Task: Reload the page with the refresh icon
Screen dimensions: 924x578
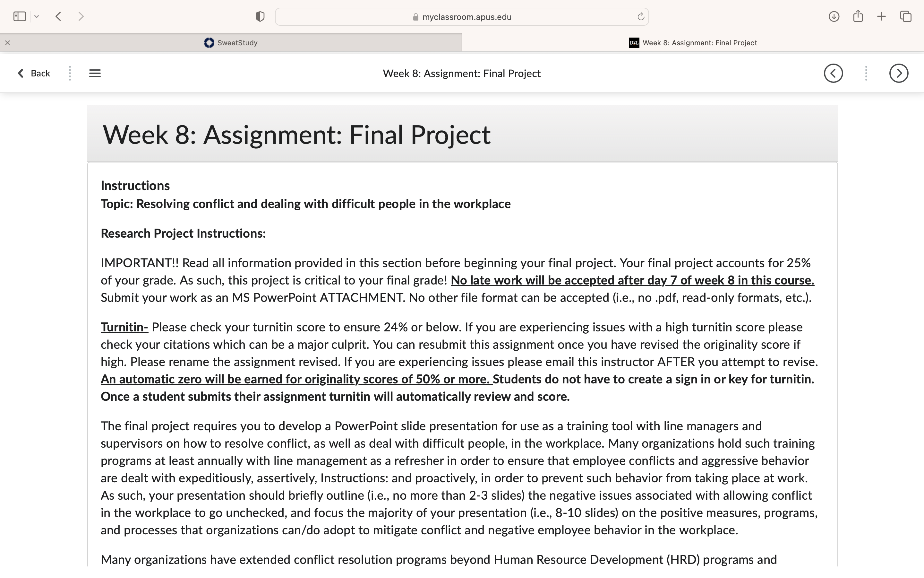Action: 641,16
